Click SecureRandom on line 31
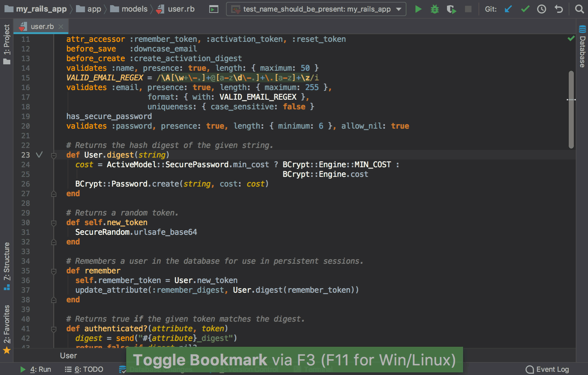Viewport: 588px width, 375px height. [x=102, y=232]
